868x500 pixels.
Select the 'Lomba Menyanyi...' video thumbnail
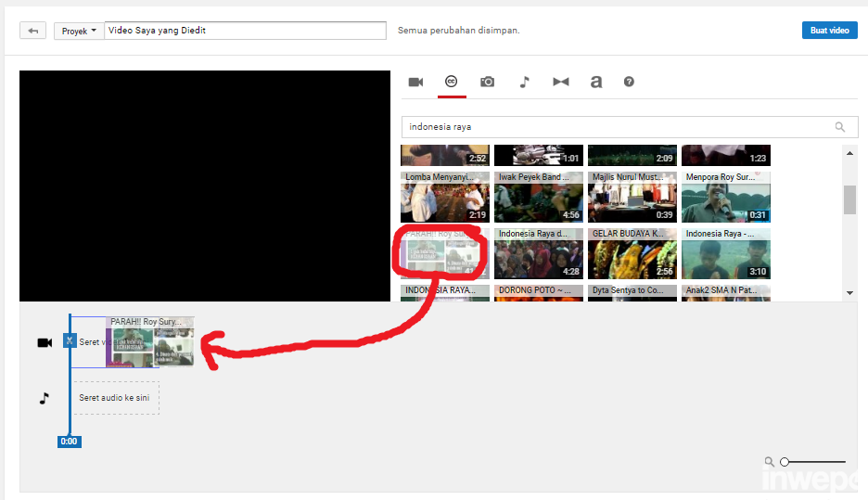click(x=445, y=197)
